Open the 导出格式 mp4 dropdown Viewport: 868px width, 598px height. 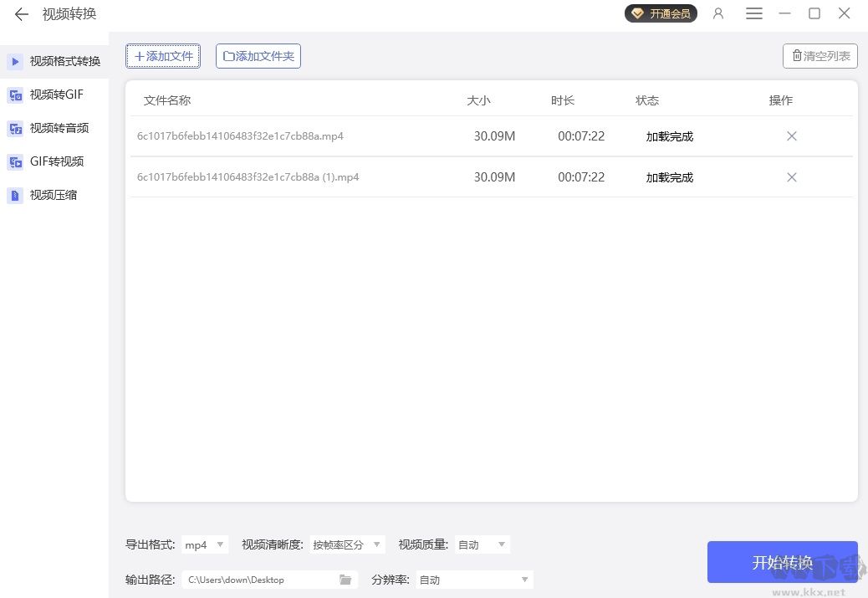[x=204, y=544]
